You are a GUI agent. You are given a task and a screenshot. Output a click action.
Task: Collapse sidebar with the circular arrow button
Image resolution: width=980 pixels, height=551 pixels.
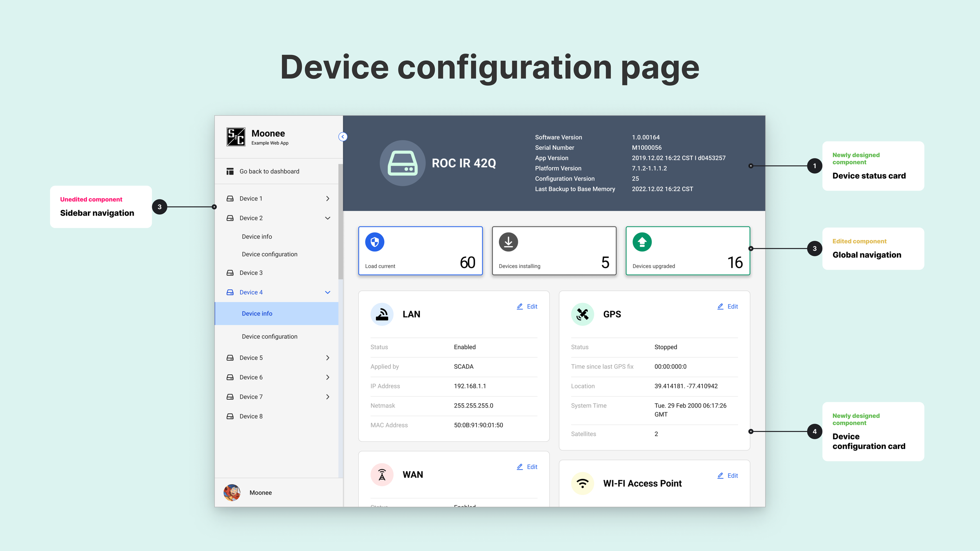[x=343, y=137]
